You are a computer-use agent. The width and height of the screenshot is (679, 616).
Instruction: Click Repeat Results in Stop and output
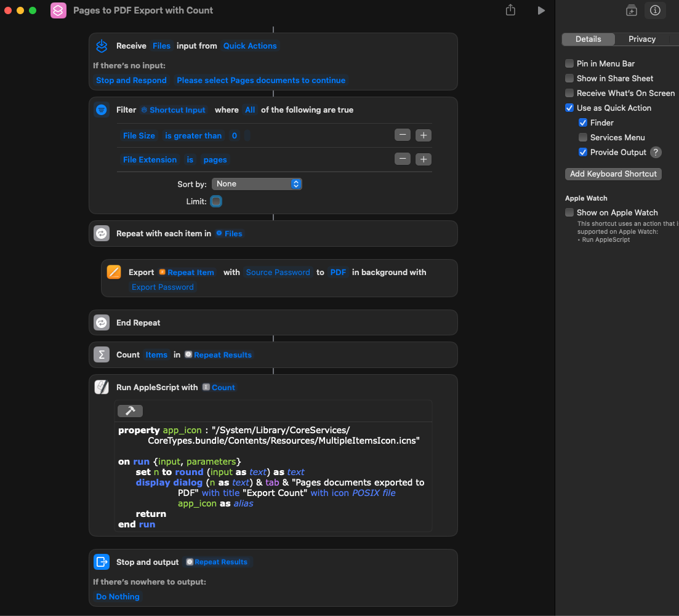tap(217, 562)
